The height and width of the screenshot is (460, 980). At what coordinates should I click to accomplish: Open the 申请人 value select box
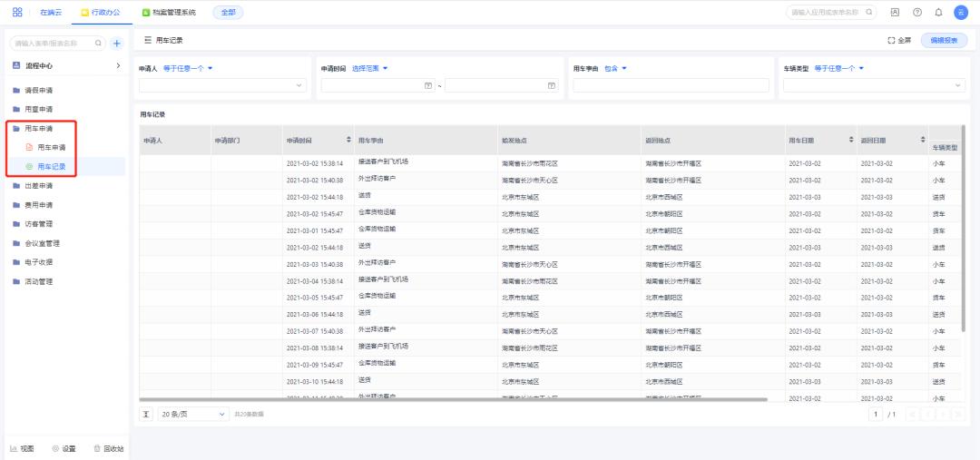222,85
